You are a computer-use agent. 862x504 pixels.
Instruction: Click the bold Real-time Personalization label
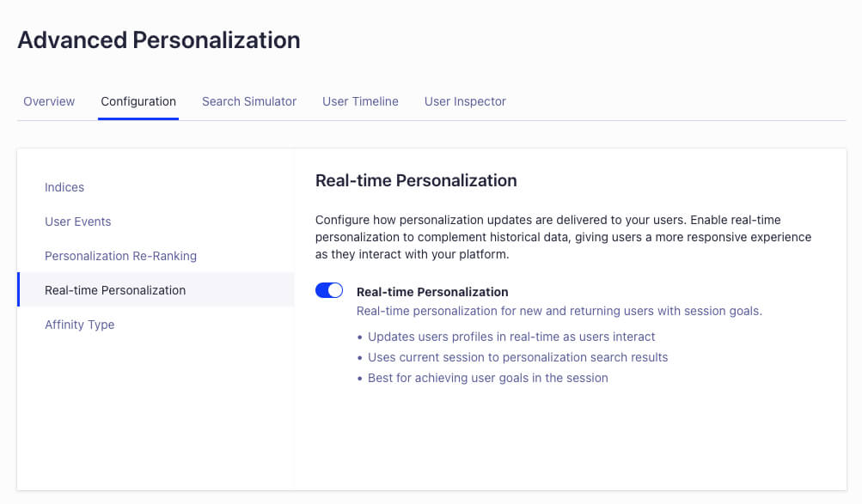[432, 291]
